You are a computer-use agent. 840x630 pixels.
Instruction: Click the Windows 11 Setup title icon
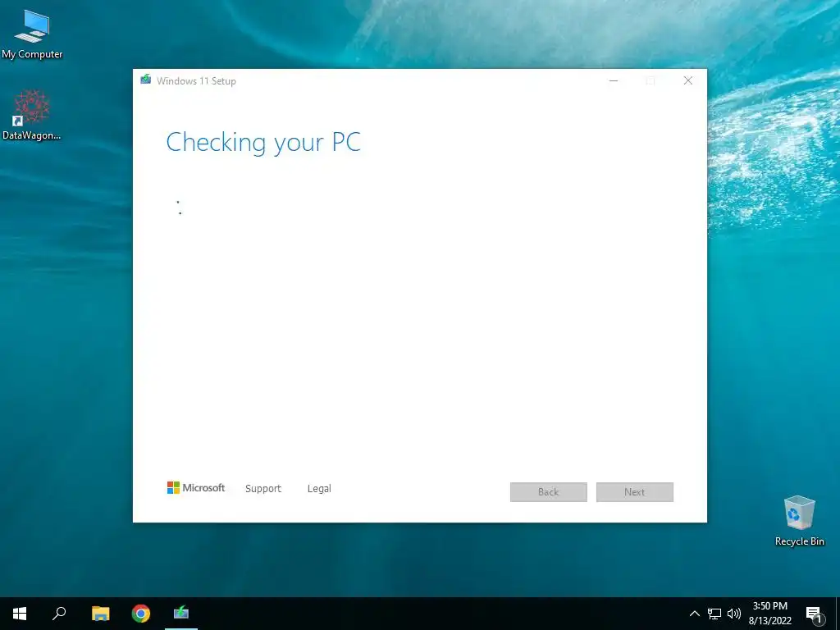click(146, 80)
